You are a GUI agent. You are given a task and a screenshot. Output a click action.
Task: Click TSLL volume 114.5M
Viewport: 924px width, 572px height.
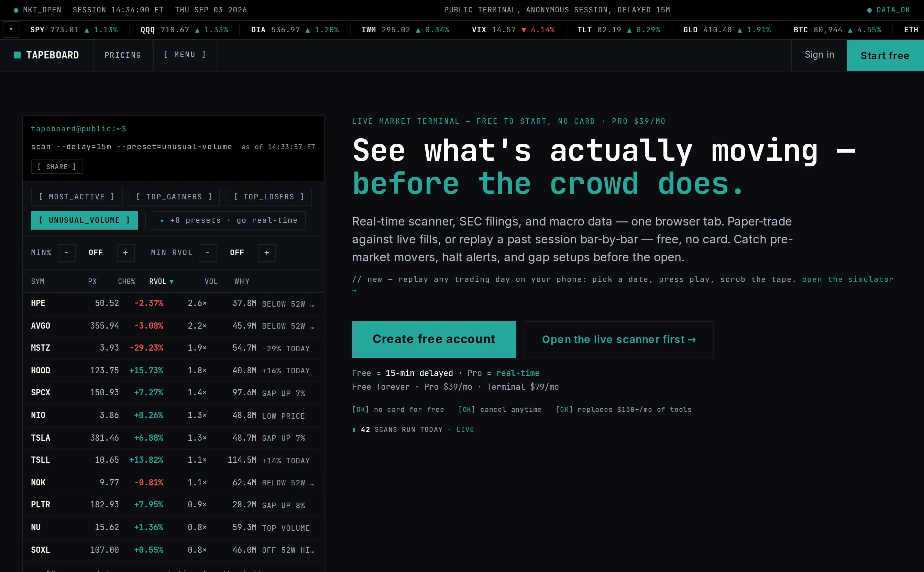[242, 460]
